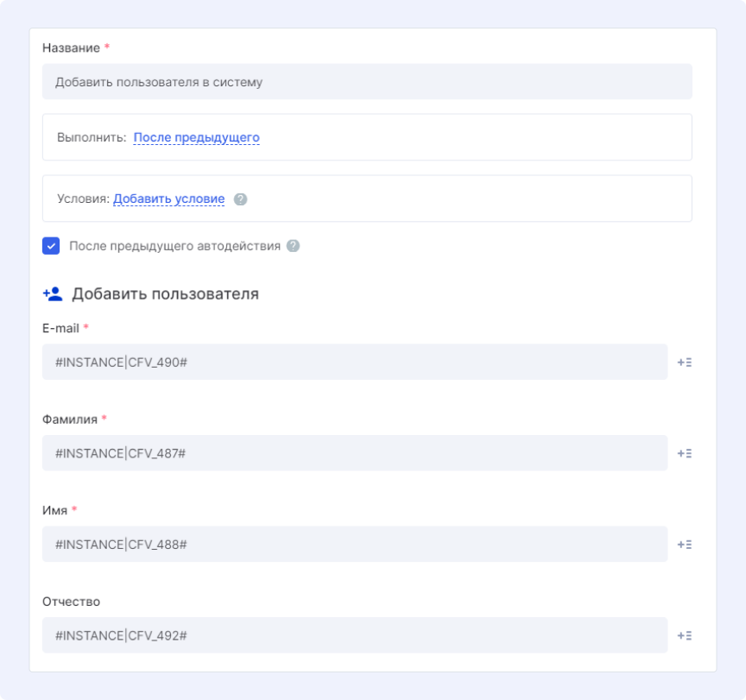Click into the E-mail input field
746x700 pixels.
pos(354,363)
